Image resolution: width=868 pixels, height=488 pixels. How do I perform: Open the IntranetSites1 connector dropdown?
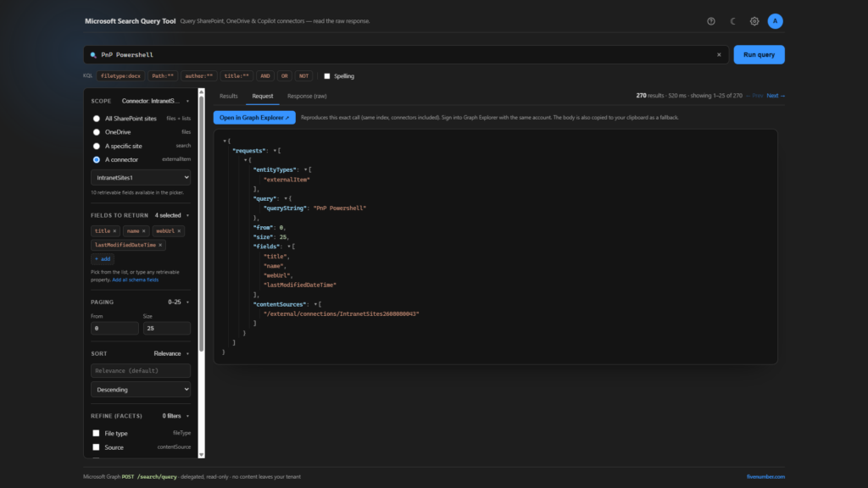click(141, 178)
